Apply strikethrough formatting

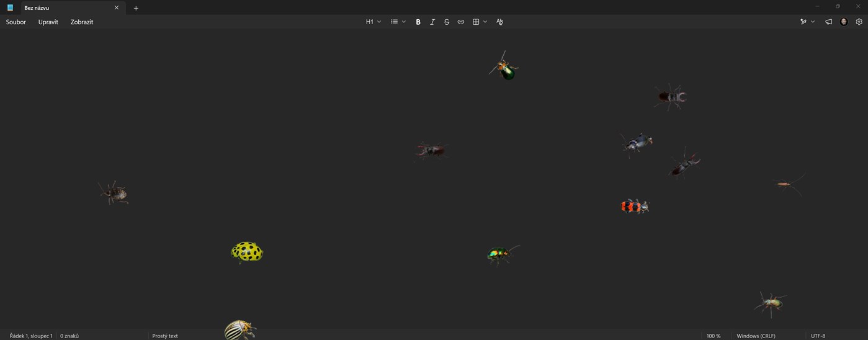[x=447, y=22]
